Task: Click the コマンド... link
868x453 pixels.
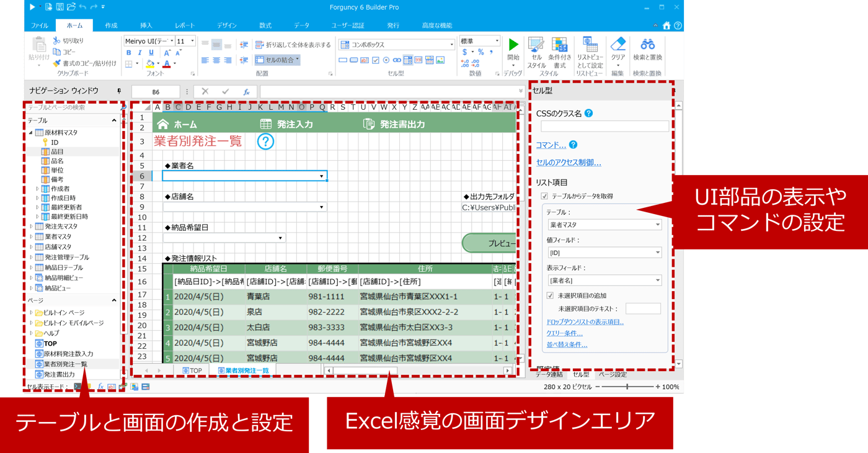Action: (551, 145)
